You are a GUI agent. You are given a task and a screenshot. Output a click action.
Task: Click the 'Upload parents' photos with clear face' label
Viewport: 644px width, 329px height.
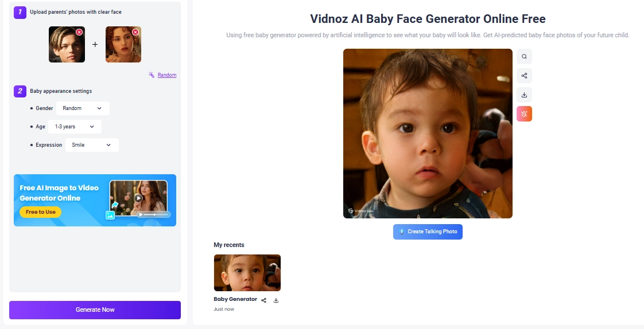point(76,12)
